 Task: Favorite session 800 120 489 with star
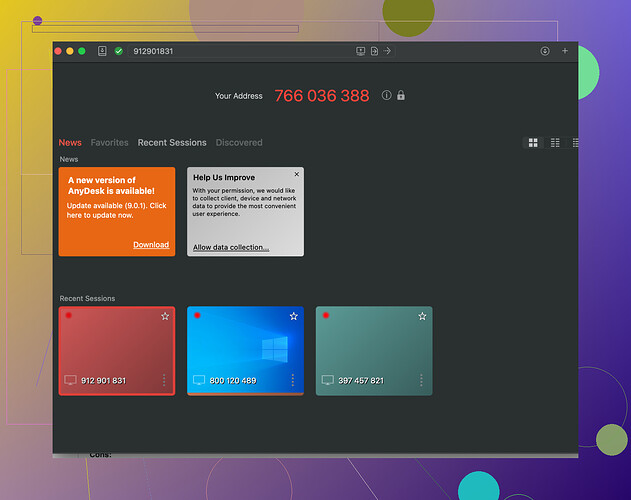(294, 316)
